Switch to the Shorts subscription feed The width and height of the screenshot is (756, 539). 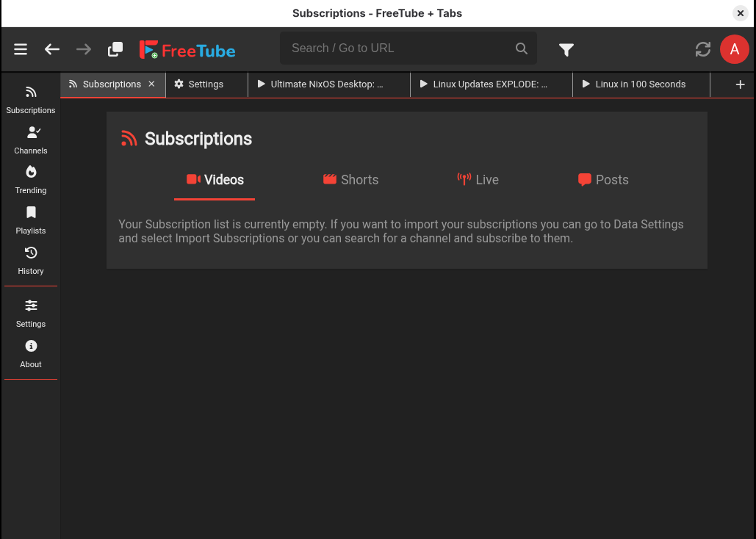[x=350, y=179]
